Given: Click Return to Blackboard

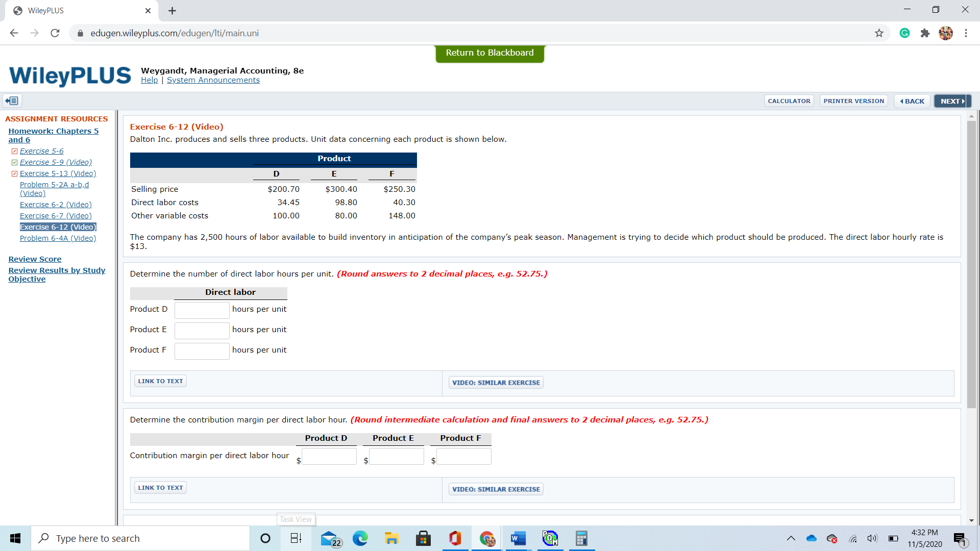Looking at the screenshot, I should 489,53.
